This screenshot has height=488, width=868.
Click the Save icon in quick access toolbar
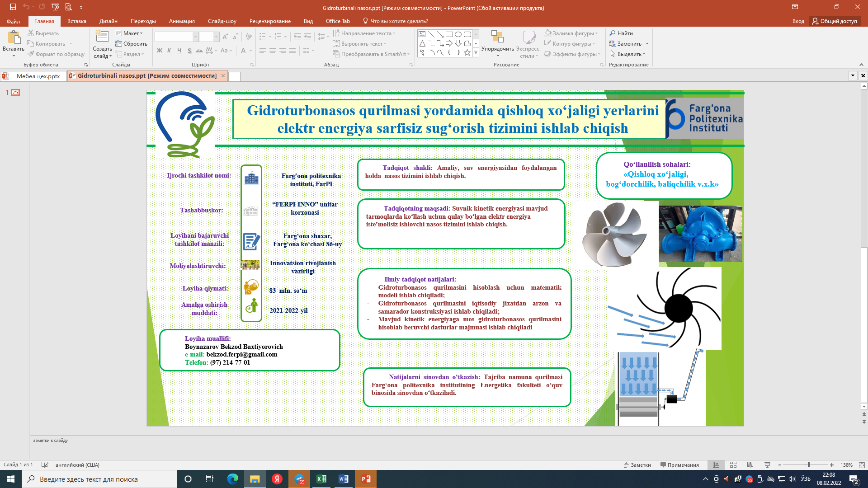(x=13, y=7)
